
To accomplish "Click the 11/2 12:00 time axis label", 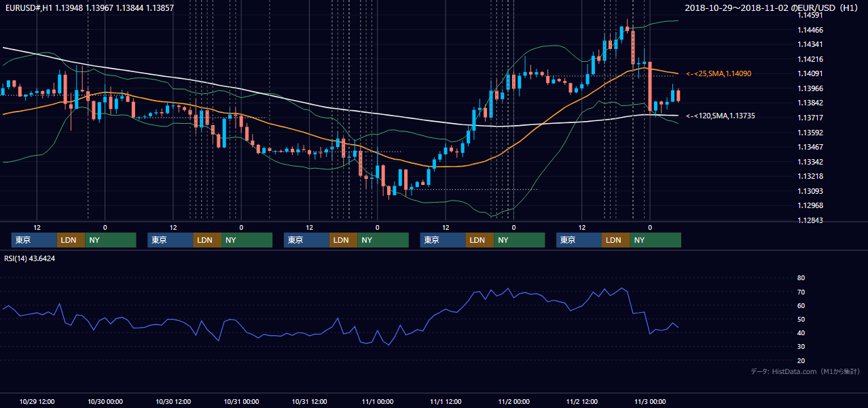I will (582, 402).
